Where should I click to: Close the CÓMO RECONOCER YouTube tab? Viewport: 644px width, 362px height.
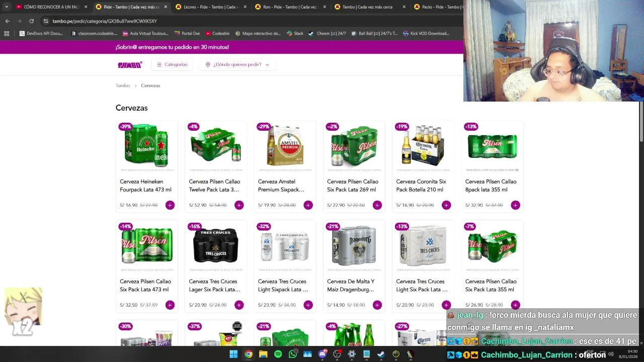tap(86, 7)
